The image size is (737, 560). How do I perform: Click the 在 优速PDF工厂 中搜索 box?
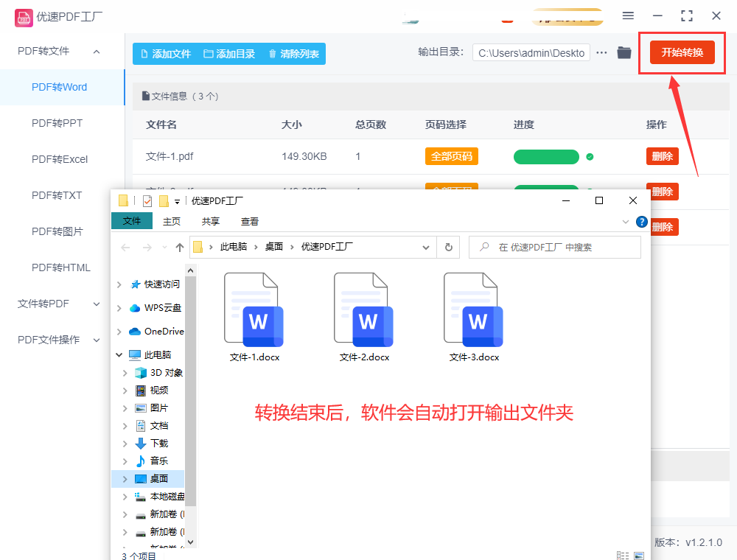(555, 247)
